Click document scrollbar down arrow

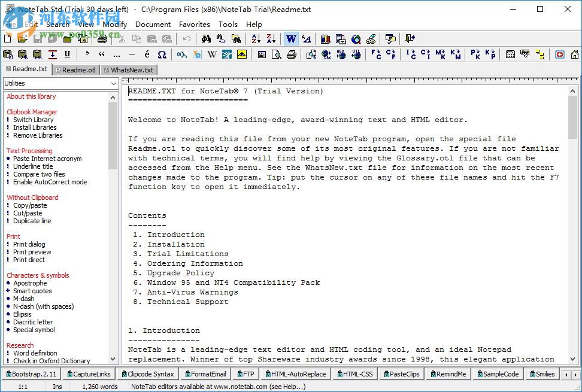573,359
